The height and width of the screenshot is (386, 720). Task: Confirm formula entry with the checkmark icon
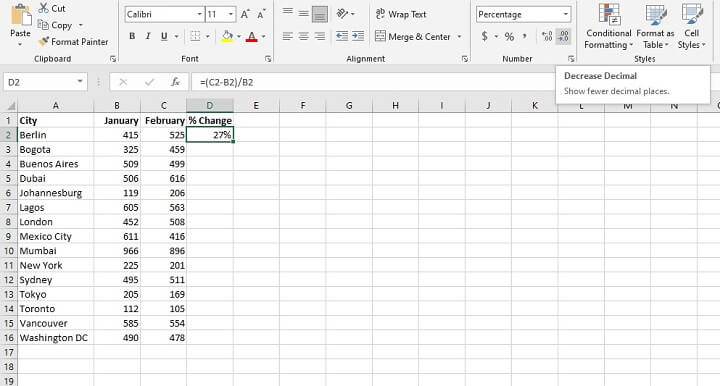[x=149, y=82]
